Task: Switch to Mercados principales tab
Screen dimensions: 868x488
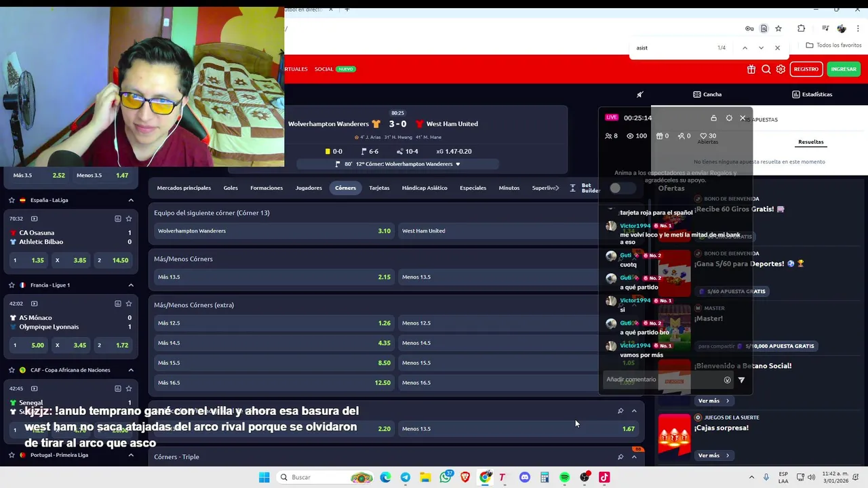Action: point(184,188)
